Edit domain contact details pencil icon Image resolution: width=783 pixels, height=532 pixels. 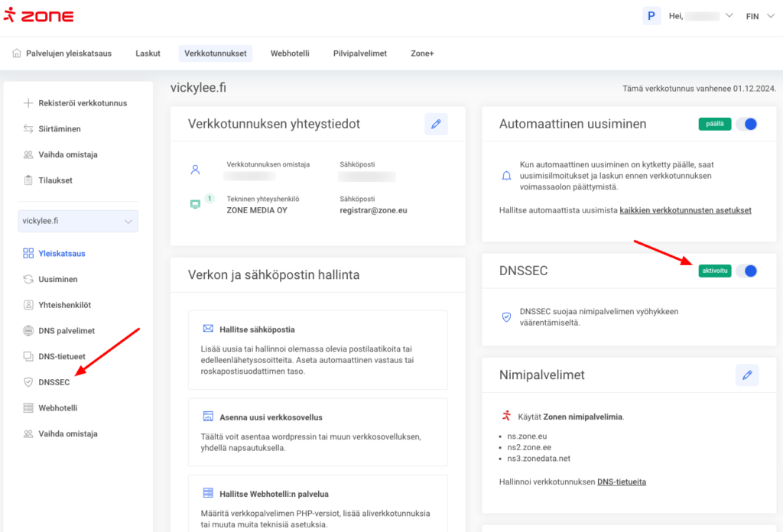pos(436,124)
